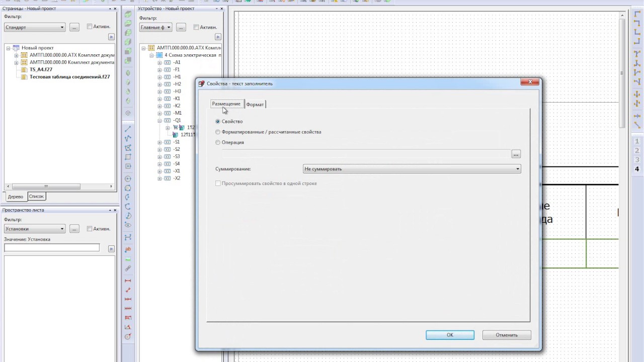The width and height of the screenshot is (644, 362).
Task: Apply filter arrow in Device navigator
Action: pos(218,37)
